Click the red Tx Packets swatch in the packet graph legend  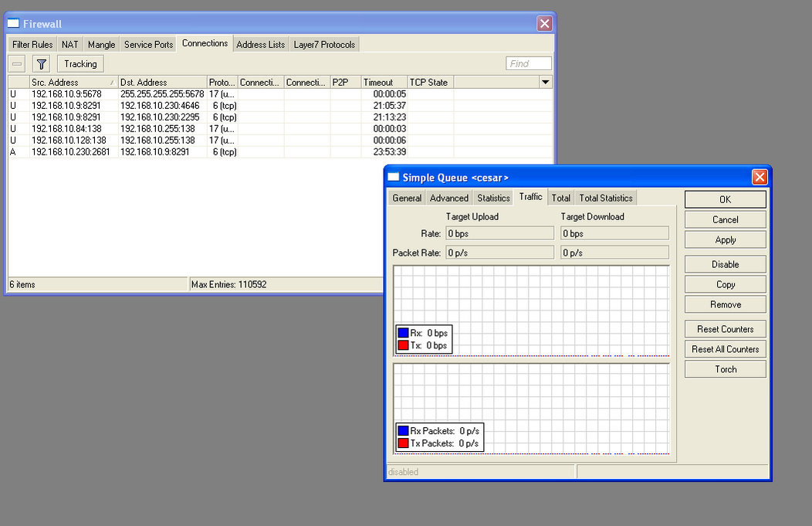pos(403,443)
